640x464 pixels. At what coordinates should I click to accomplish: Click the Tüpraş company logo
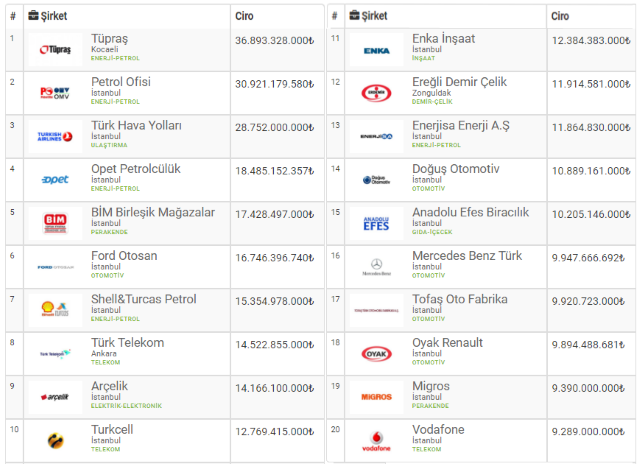pyautogui.click(x=55, y=50)
